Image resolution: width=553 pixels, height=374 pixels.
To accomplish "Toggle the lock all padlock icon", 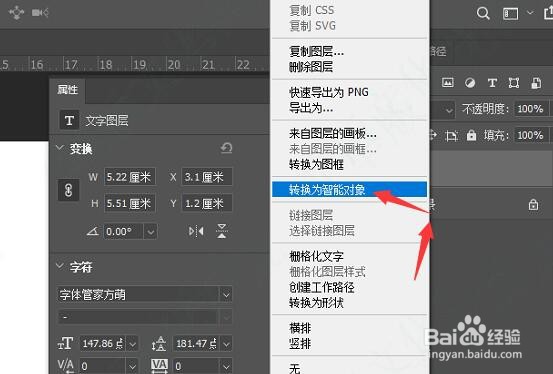I will [471, 135].
